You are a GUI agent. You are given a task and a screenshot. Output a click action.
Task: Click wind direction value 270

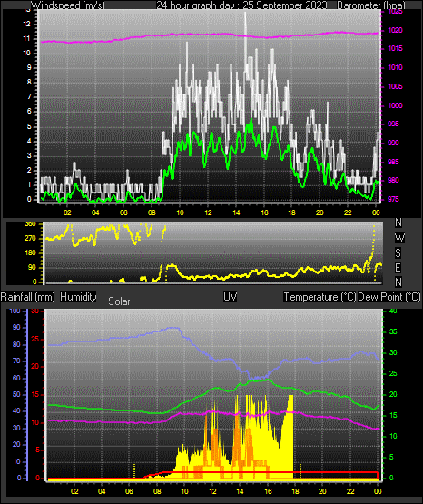30,239
